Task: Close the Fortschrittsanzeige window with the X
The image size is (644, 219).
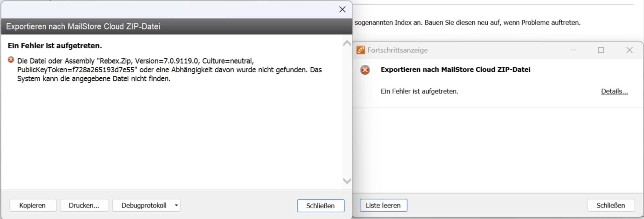Action: pyautogui.click(x=629, y=50)
